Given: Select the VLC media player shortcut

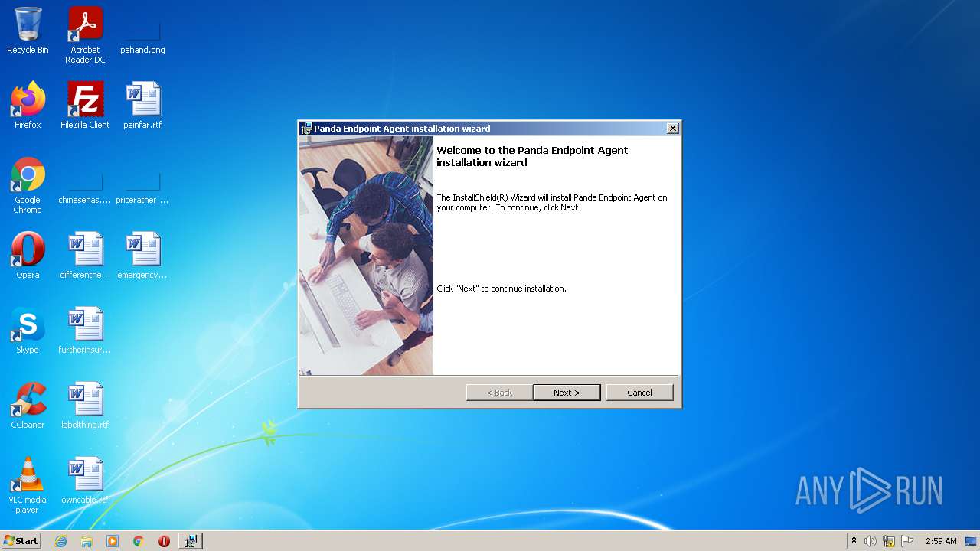Looking at the screenshot, I should pyautogui.click(x=28, y=485).
